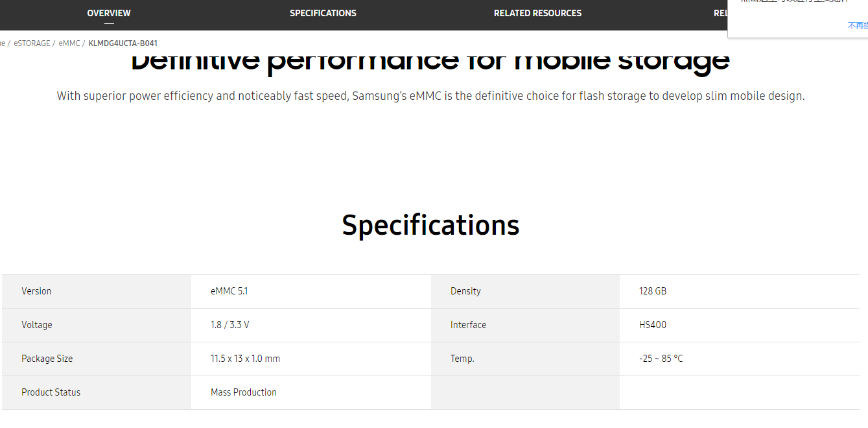Click the Specifications section heading
This screenshot has width=868, height=428.
(x=430, y=225)
